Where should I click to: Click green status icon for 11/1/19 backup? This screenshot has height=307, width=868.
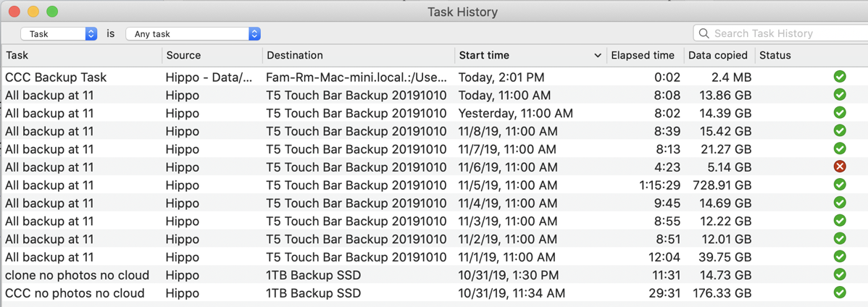coord(840,256)
